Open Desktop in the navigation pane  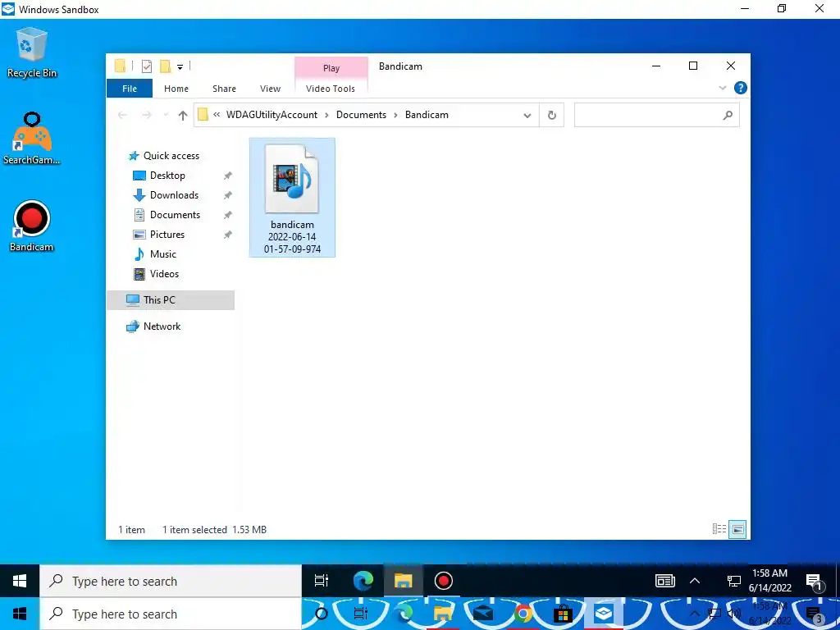coord(167,176)
